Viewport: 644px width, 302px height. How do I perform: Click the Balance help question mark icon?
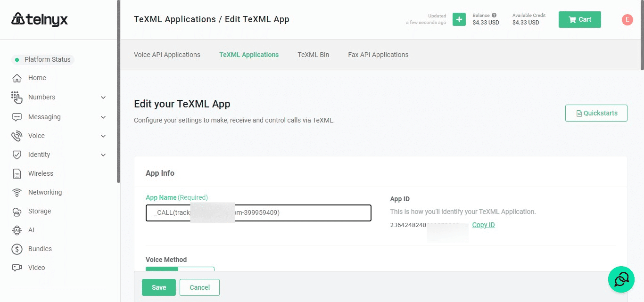click(494, 15)
